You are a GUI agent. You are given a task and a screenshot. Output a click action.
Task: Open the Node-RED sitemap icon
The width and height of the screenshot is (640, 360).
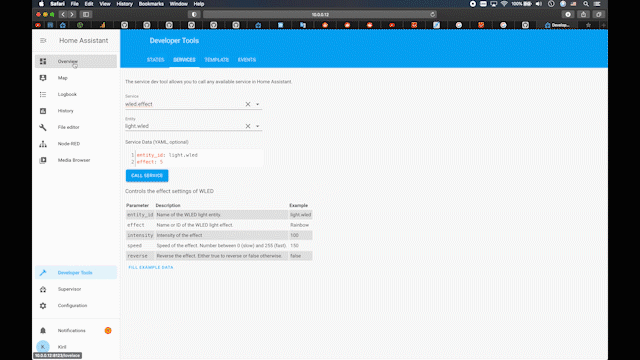43,144
